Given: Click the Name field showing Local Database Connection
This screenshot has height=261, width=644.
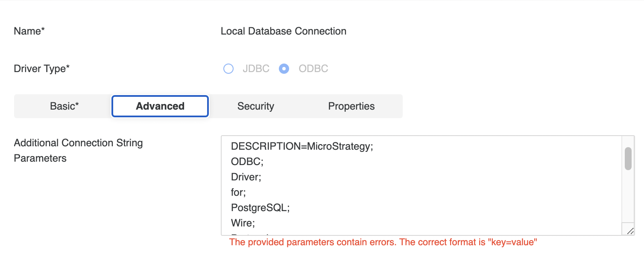Looking at the screenshot, I should click(x=283, y=31).
